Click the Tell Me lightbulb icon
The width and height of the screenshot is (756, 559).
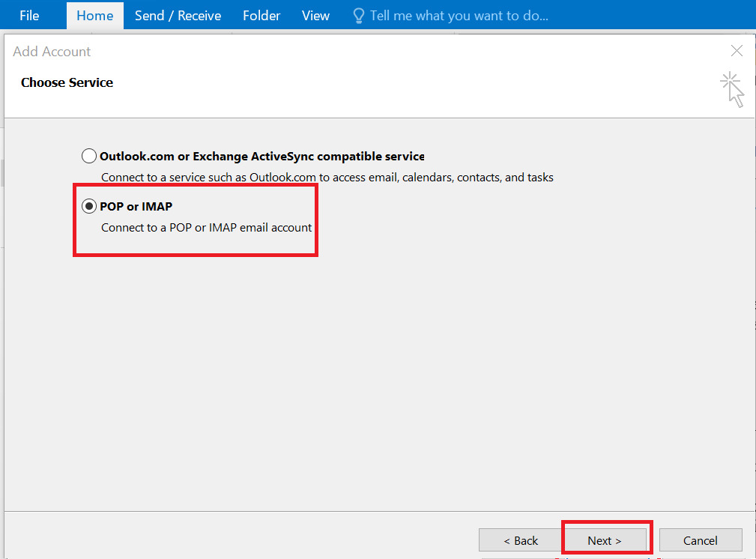[357, 15]
